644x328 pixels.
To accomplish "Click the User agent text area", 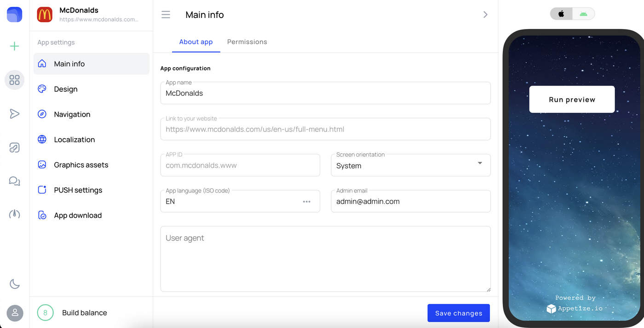I will [x=325, y=259].
